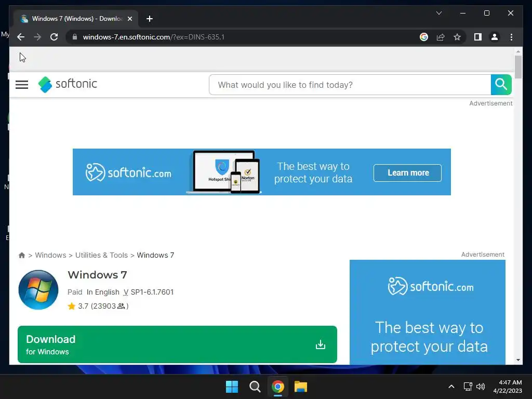The height and width of the screenshot is (399, 532).
Task: Open a new browser tab
Action: (x=150, y=19)
